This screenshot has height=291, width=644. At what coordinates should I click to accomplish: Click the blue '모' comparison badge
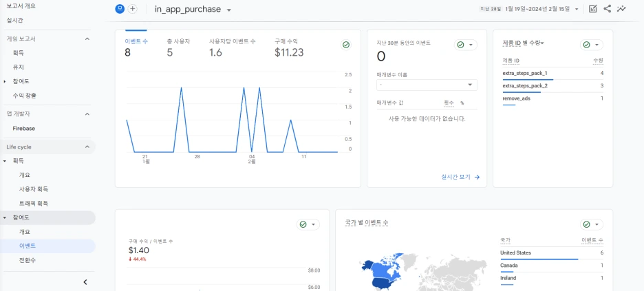coord(120,9)
